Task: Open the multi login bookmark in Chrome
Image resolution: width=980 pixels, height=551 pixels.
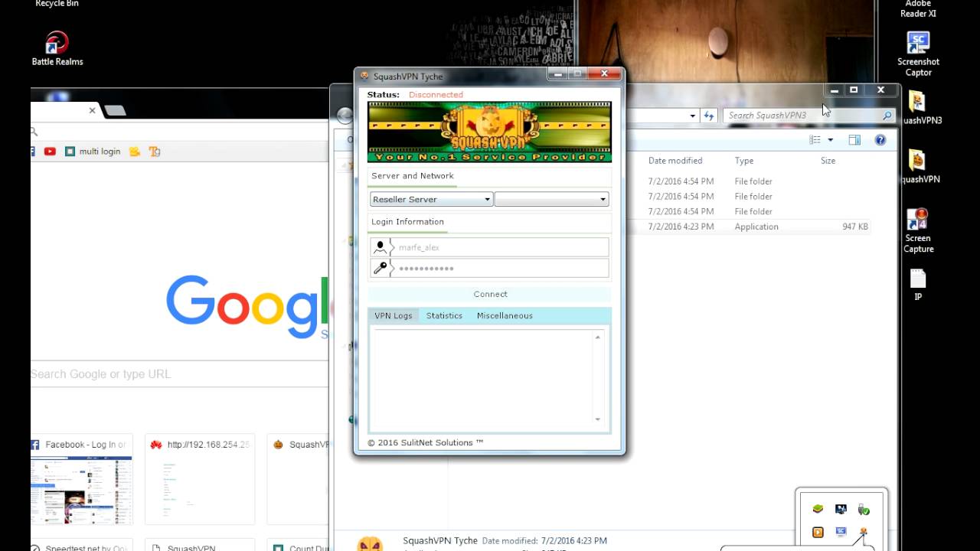Action: [93, 152]
